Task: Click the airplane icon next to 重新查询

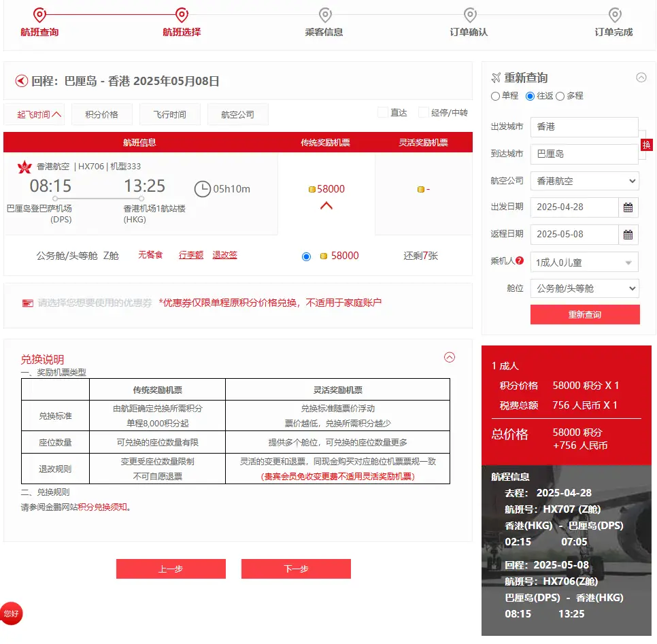Action: 496,78
